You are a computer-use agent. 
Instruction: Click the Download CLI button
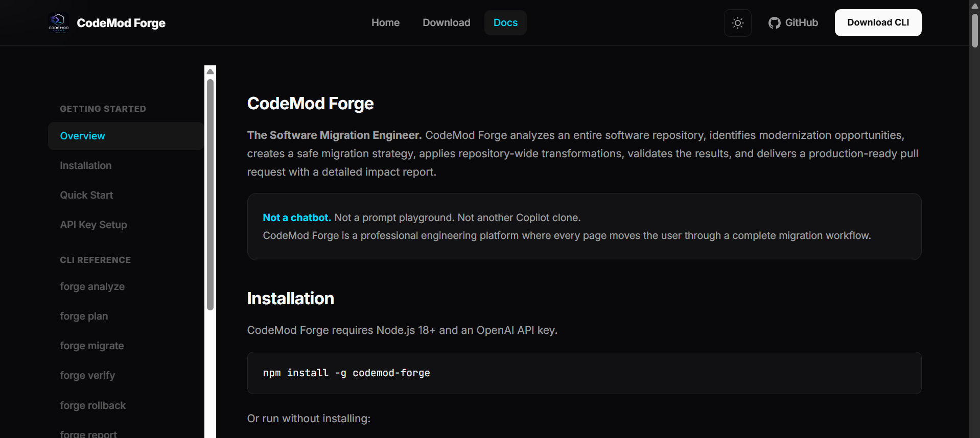878,23
